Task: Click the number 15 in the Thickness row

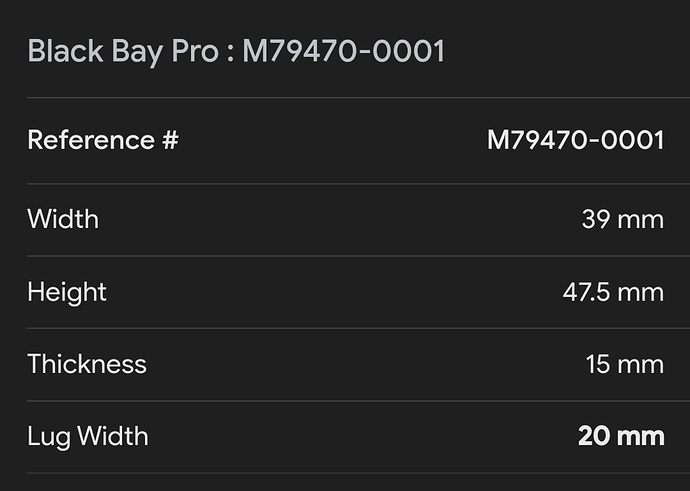Action: [600, 364]
